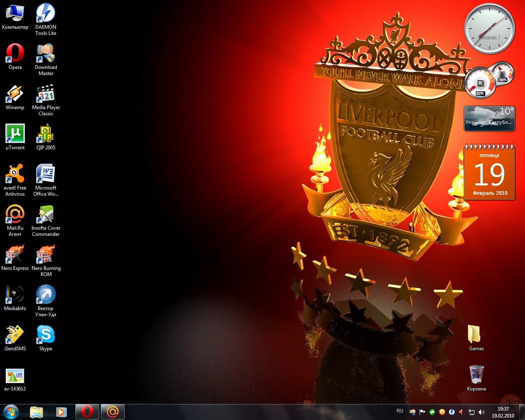Select the avast! Free Antivirus icon
This screenshot has height=420, width=525.
point(15,175)
